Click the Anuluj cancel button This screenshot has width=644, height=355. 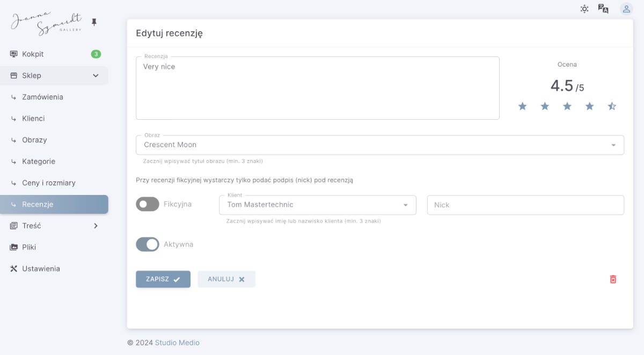point(226,279)
